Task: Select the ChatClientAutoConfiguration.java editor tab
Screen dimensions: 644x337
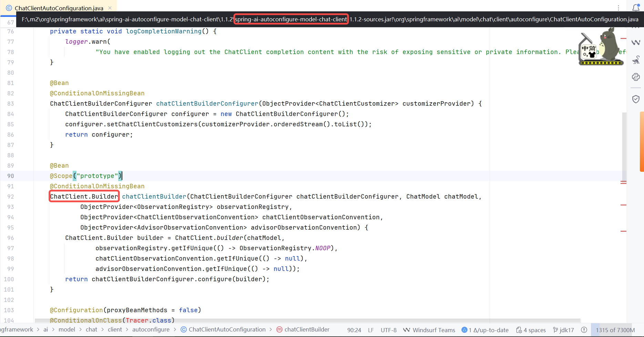Action: [x=59, y=8]
